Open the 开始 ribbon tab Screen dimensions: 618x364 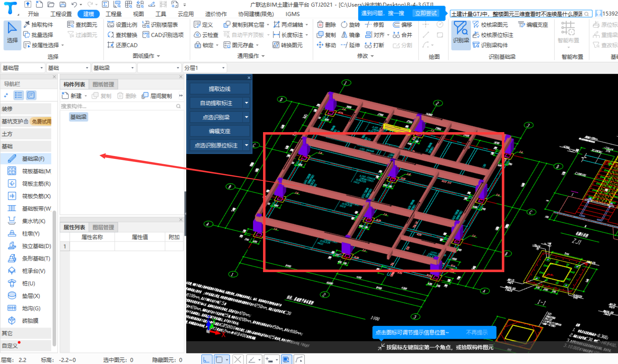33,14
